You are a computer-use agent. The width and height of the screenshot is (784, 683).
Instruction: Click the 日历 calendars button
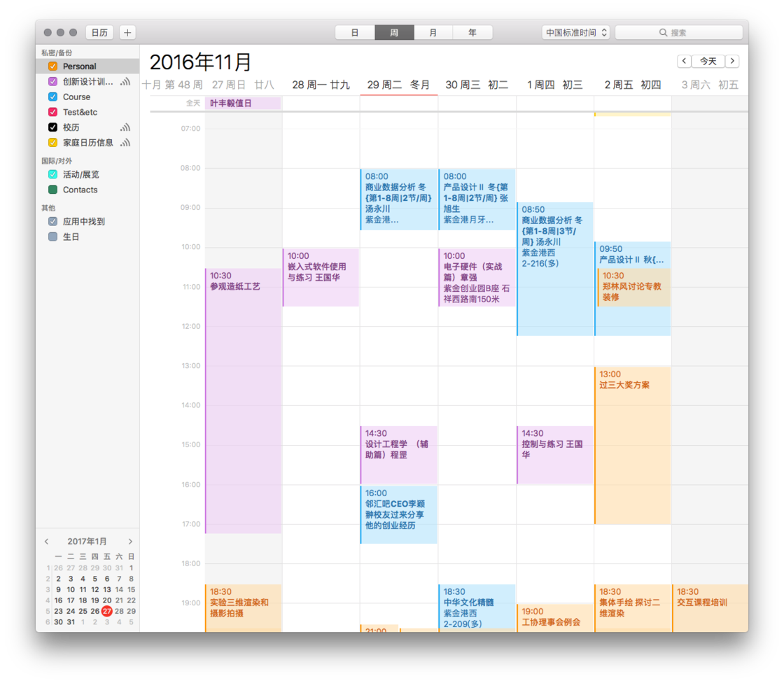pos(99,32)
